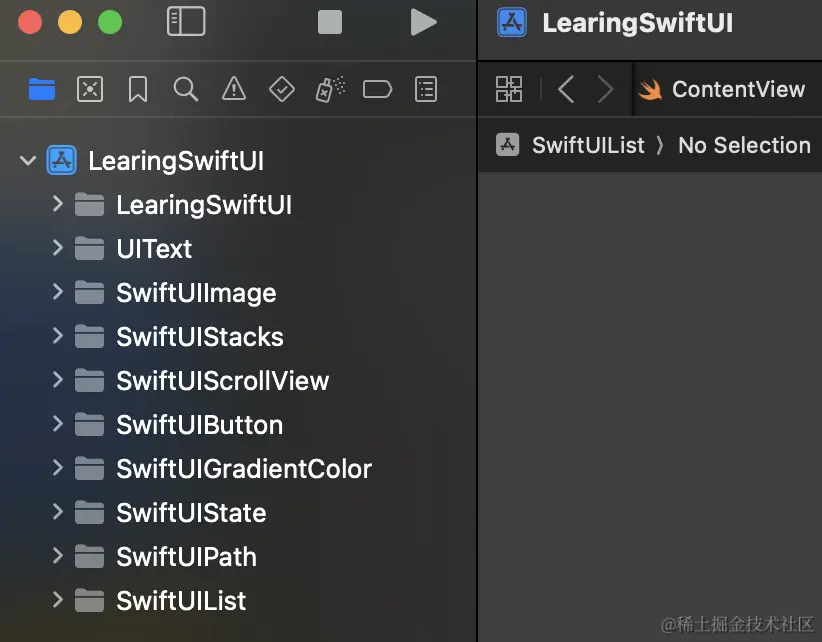Image resolution: width=822 pixels, height=642 pixels.
Task: Select the ContentView editor tab
Action: click(722, 89)
